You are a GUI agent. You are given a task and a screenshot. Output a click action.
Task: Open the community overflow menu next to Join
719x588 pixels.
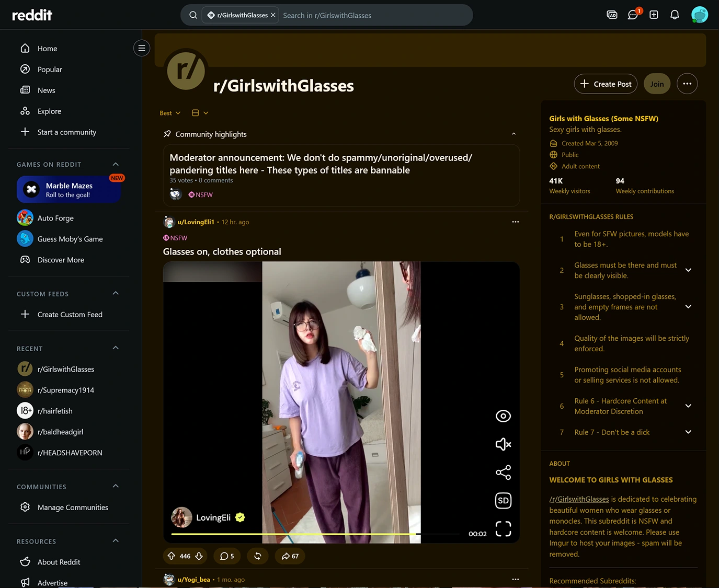(687, 84)
